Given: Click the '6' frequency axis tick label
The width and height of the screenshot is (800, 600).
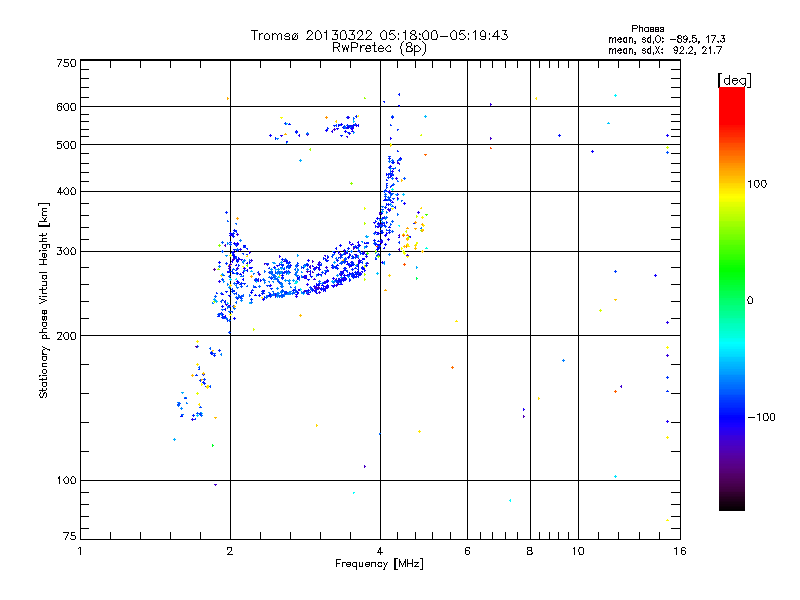Looking at the screenshot, I should 467,551.
